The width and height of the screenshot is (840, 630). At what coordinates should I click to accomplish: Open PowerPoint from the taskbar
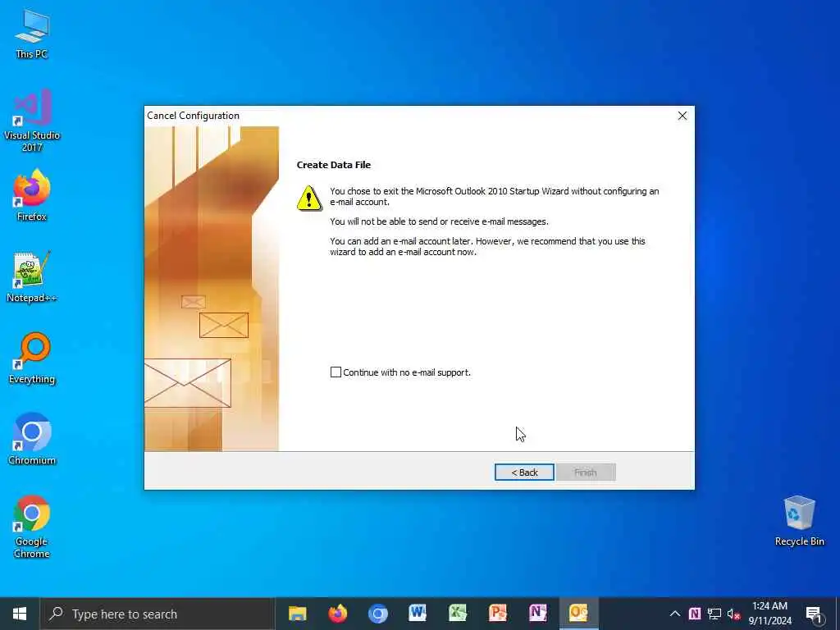498,614
